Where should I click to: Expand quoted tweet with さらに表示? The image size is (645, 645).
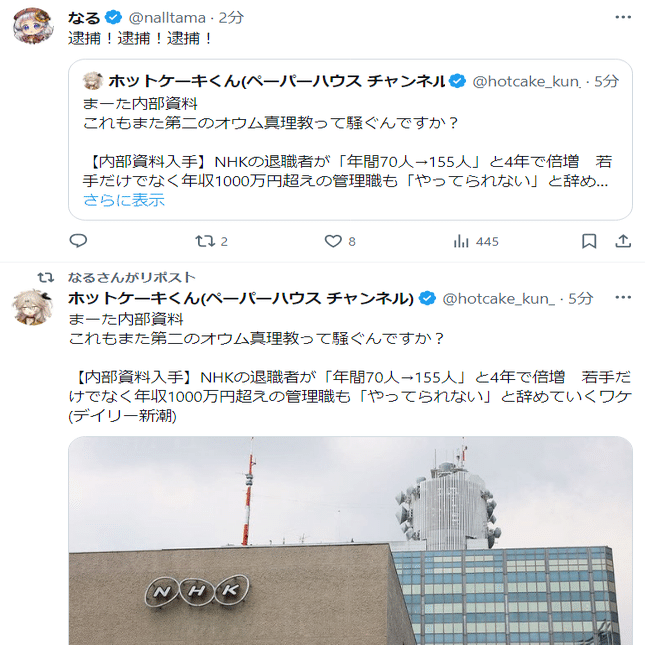click(124, 200)
